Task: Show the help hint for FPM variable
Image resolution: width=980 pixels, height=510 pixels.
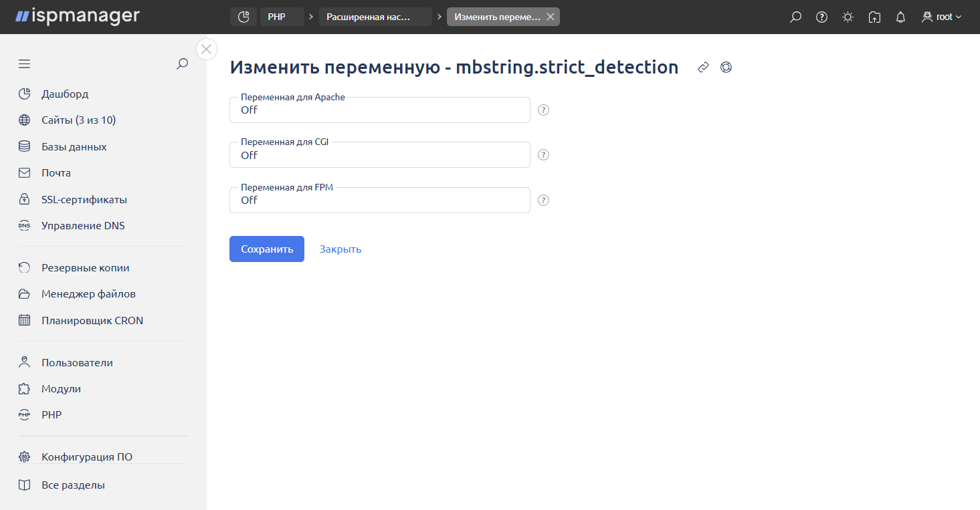Action: coord(544,201)
